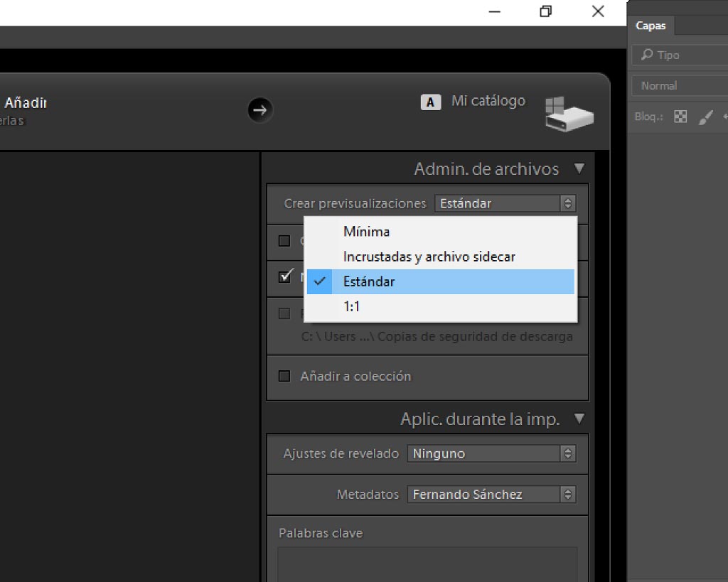Close the window with the X

(x=598, y=11)
